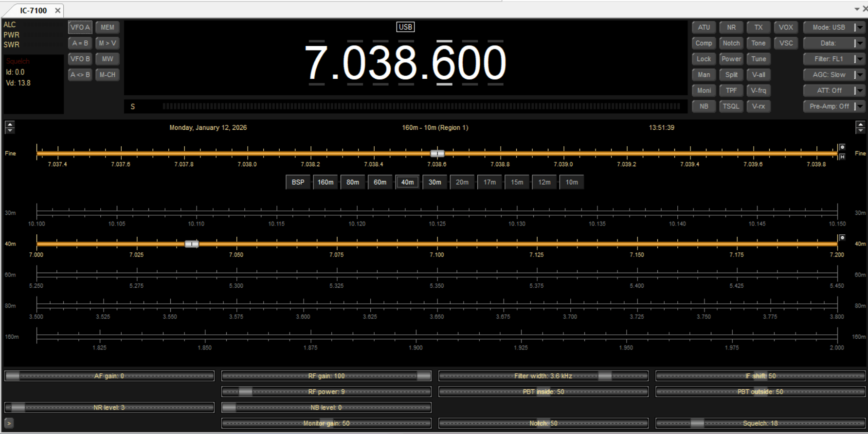
Task: Click the V-rx button
Action: tap(759, 106)
